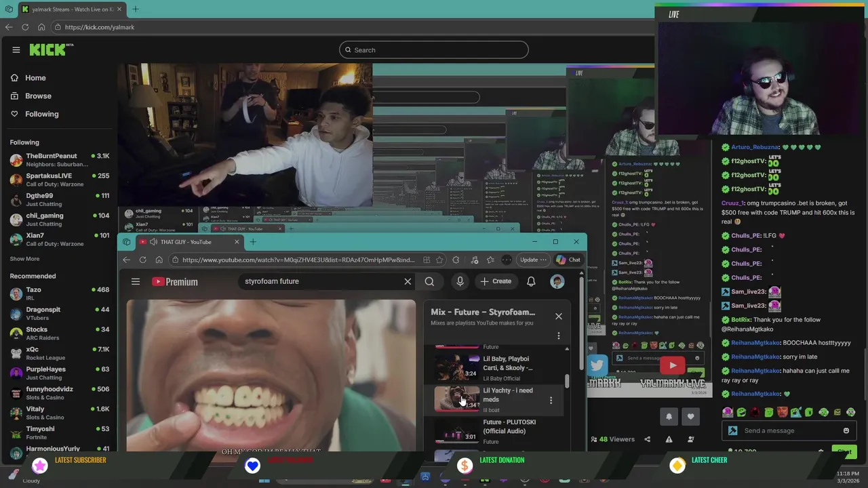
Task: Open the Kick sidebar hamburger menu
Action: (x=16, y=49)
